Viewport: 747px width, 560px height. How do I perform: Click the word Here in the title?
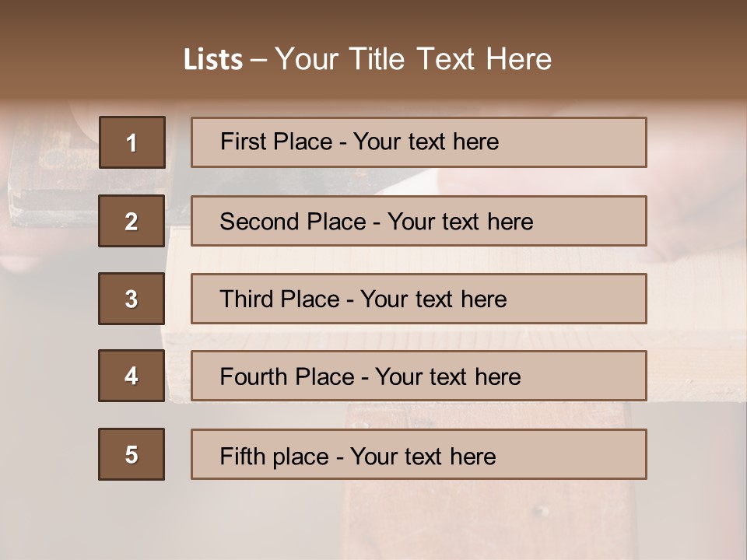click(519, 59)
